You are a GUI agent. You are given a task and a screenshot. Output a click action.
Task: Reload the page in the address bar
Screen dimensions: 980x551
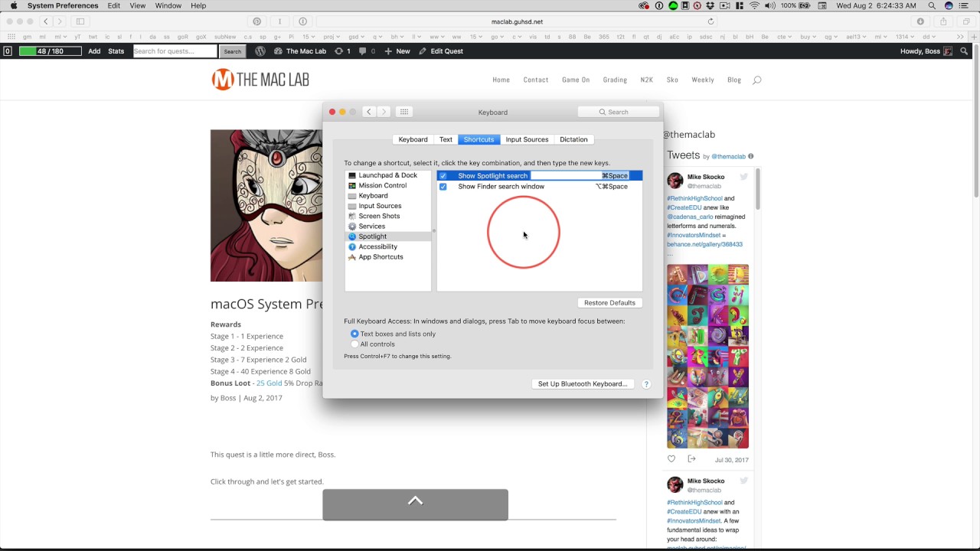click(x=710, y=21)
